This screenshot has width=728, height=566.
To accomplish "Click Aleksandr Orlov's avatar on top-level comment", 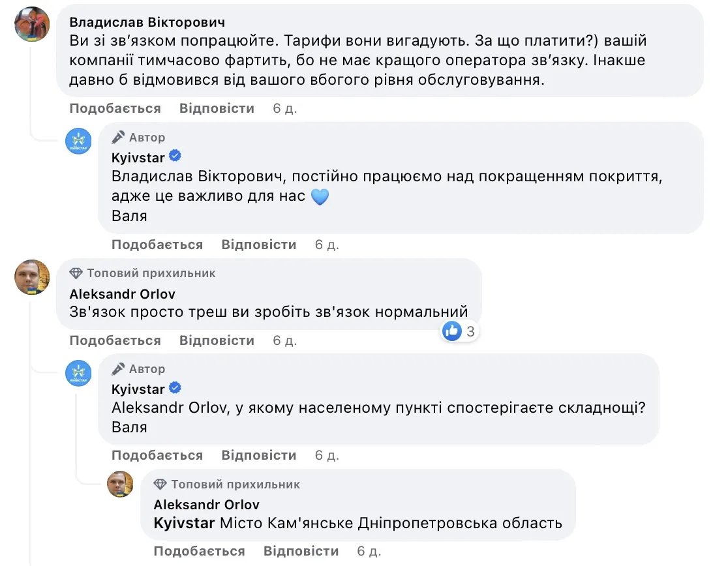I will click(x=32, y=277).
